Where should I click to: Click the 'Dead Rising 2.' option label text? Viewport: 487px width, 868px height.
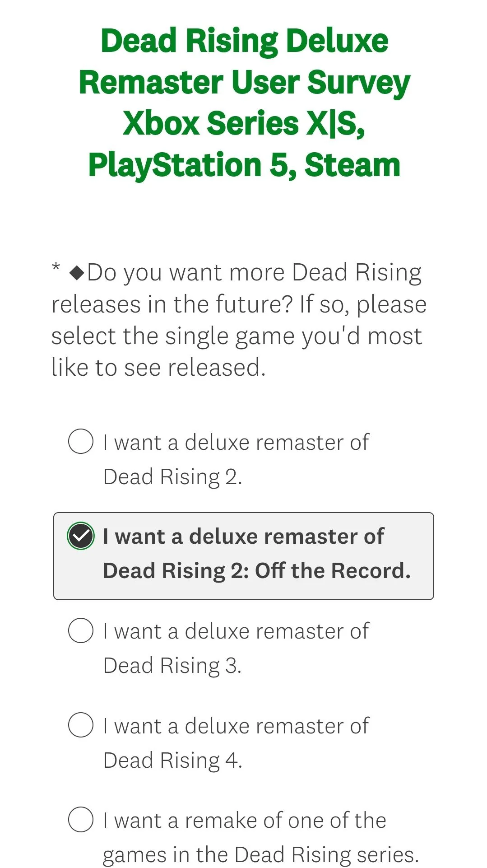pos(172,477)
